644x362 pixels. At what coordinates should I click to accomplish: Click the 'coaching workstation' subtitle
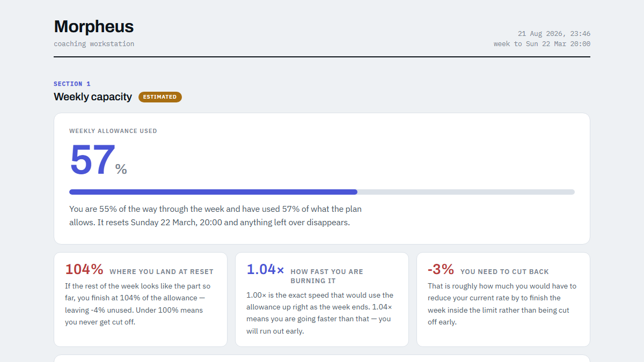[x=94, y=44]
